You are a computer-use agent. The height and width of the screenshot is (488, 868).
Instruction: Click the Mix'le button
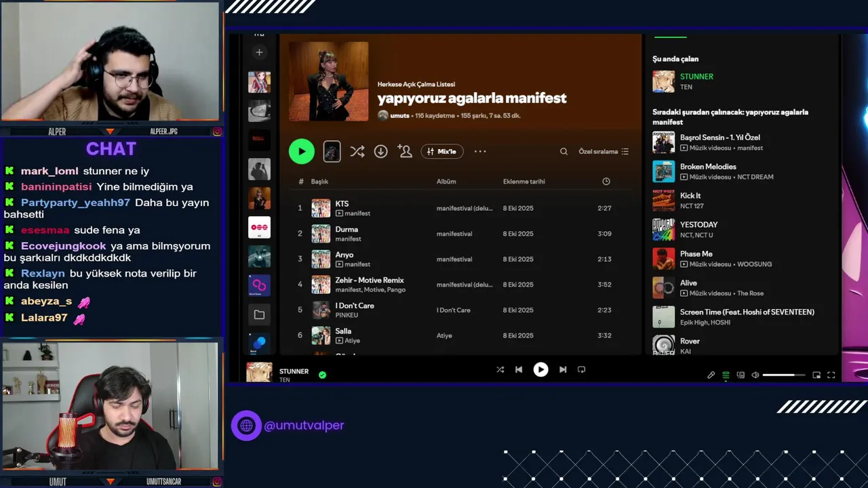pos(442,151)
